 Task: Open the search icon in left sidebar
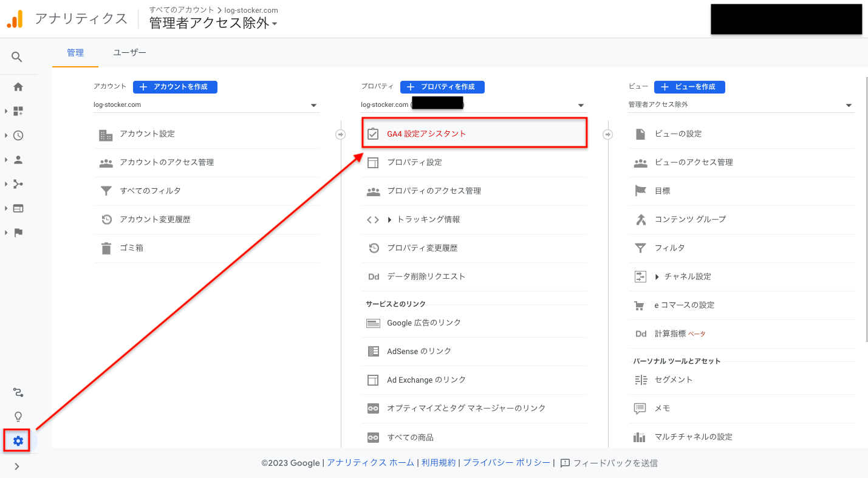point(17,57)
